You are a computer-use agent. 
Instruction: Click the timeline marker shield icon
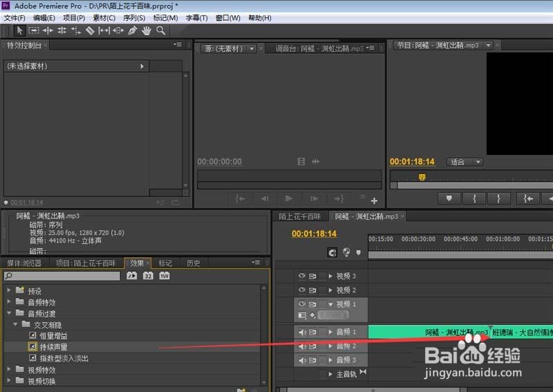coord(358,252)
